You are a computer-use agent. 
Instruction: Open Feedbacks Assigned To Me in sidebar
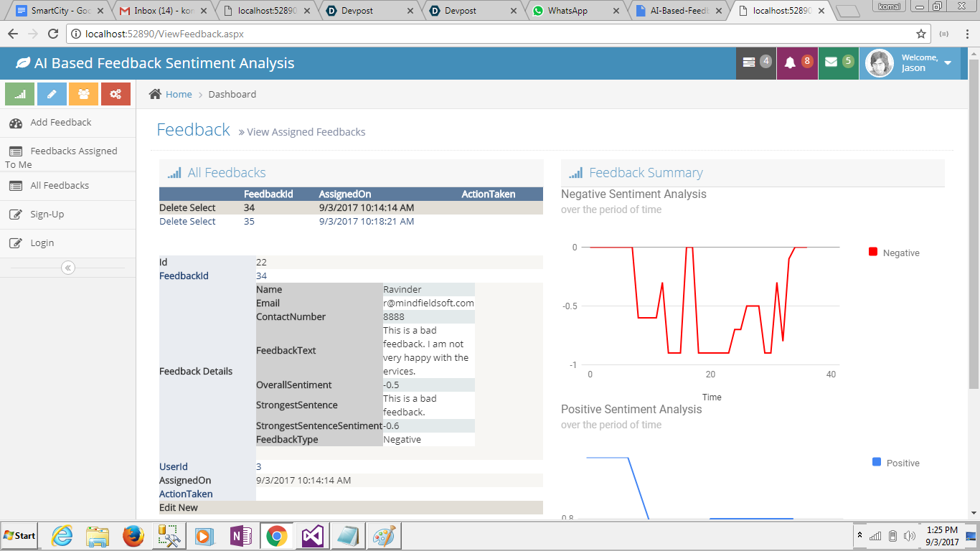67,157
